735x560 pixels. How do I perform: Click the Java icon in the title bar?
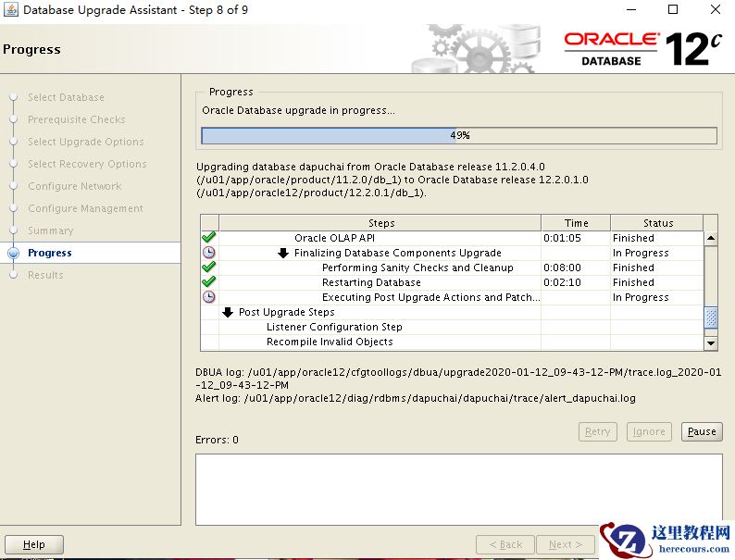coord(10,9)
